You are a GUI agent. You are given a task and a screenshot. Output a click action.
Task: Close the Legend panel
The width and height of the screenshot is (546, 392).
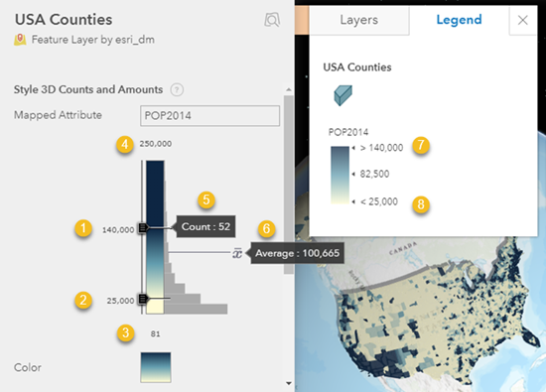(522, 20)
